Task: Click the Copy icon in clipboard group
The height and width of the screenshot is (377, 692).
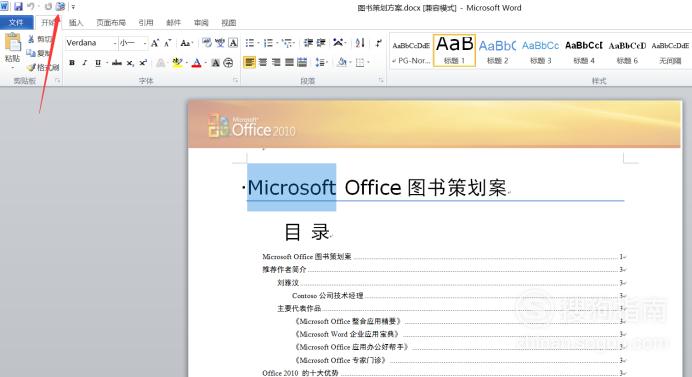Action: [x=31, y=53]
